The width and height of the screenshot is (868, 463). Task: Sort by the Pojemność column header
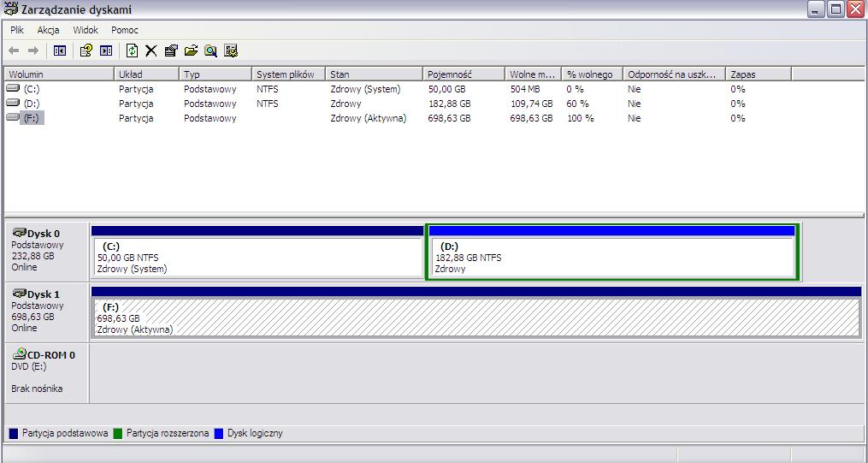[x=464, y=74]
